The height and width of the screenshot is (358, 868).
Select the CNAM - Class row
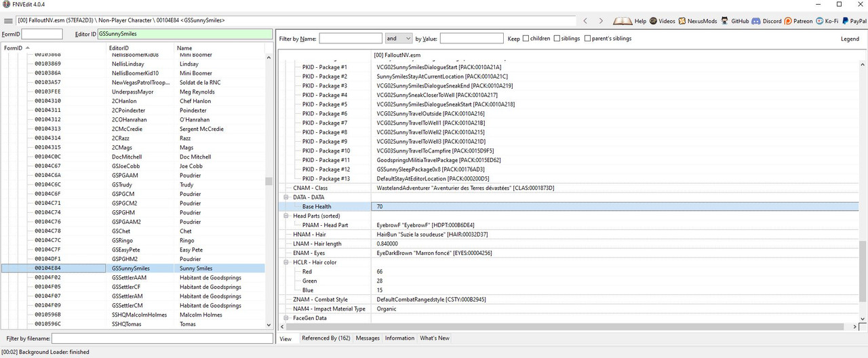click(x=568, y=188)
